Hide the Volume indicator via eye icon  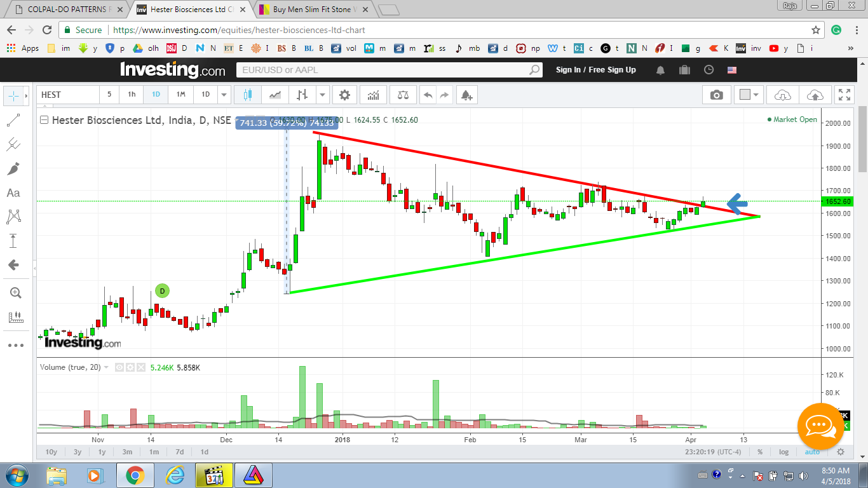pyautogui.click(x=119, y=367)
